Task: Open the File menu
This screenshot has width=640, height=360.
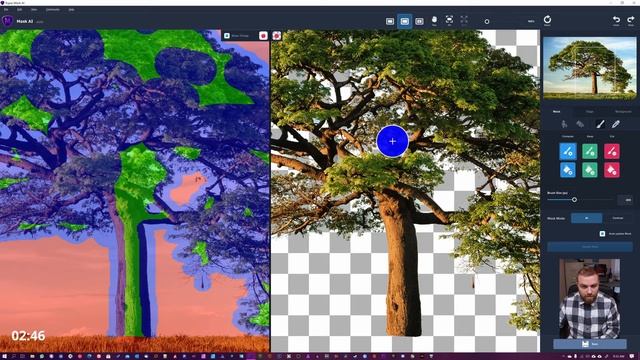Action: pyautogui.click(x=6, y=9)
